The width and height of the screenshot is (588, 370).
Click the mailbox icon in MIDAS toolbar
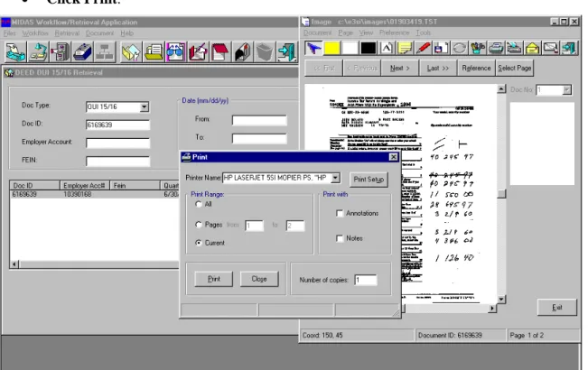click(x=242, y=51)
